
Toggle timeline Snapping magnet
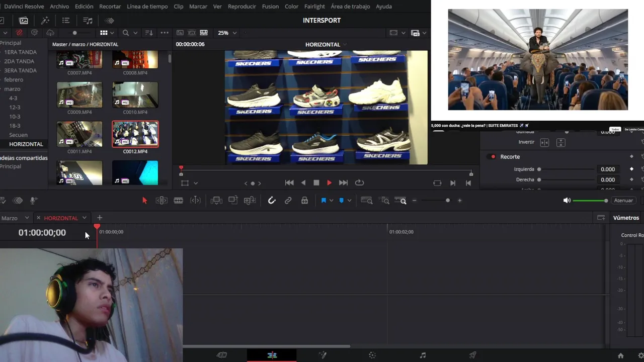[272, 200]
